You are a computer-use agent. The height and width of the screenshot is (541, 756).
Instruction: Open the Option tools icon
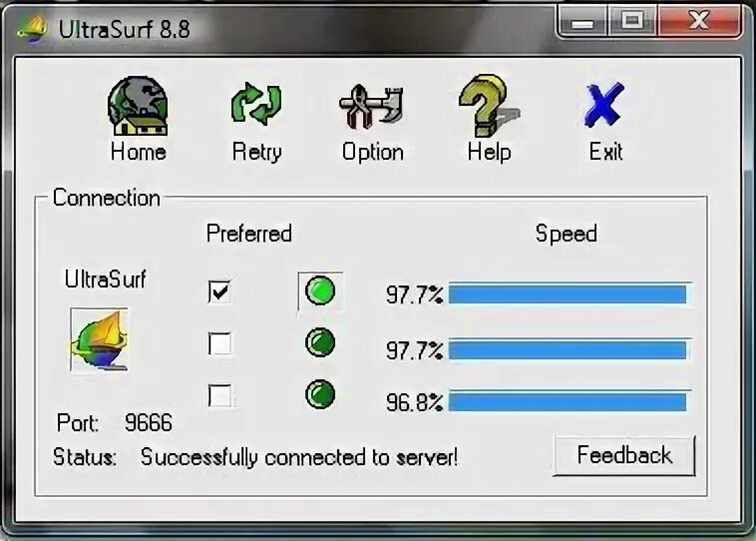coord(371,107)
